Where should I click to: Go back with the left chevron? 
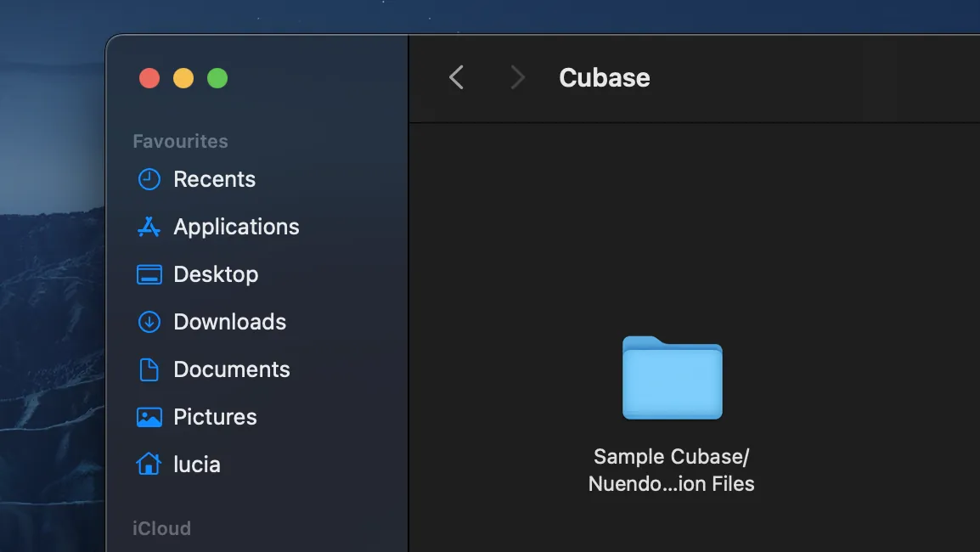click(456, 77)
